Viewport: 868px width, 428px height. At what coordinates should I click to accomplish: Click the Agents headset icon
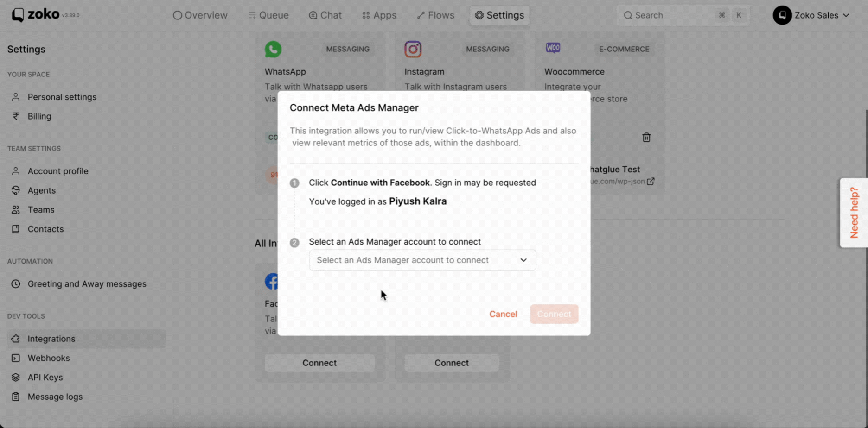[16, 190]
